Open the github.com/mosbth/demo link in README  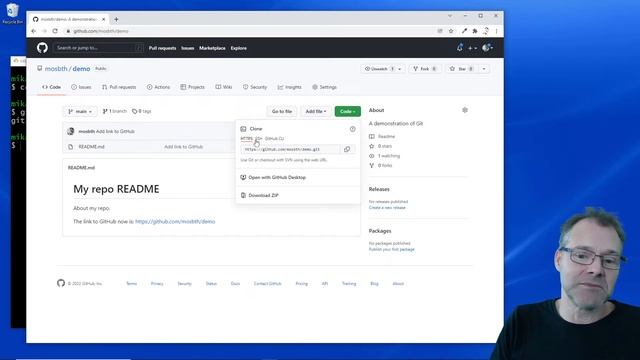pos(175,221)
